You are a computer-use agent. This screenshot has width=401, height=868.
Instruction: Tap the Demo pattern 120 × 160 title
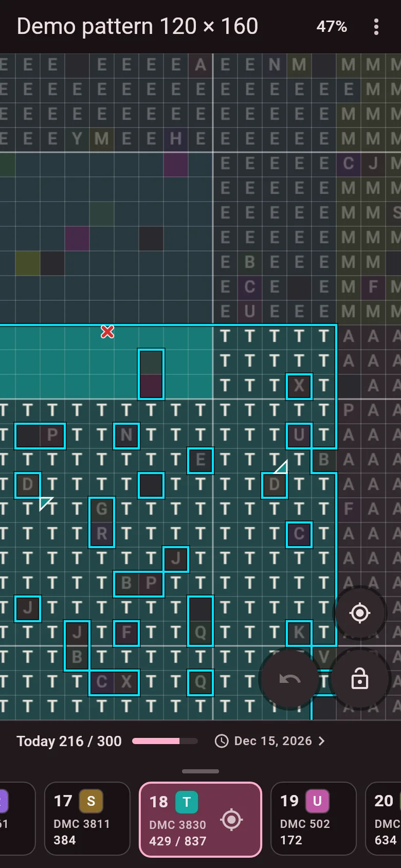[137, 26]
